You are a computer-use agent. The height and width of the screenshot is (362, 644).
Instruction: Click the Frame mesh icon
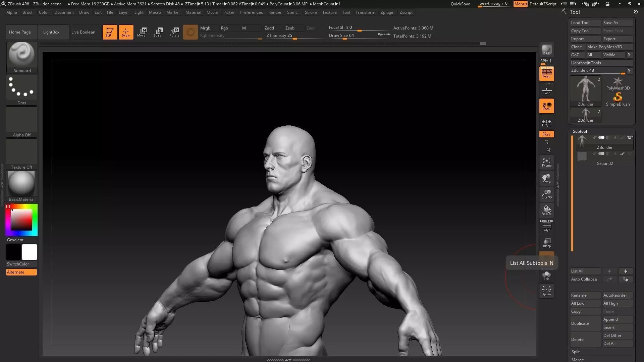point(546,162)
